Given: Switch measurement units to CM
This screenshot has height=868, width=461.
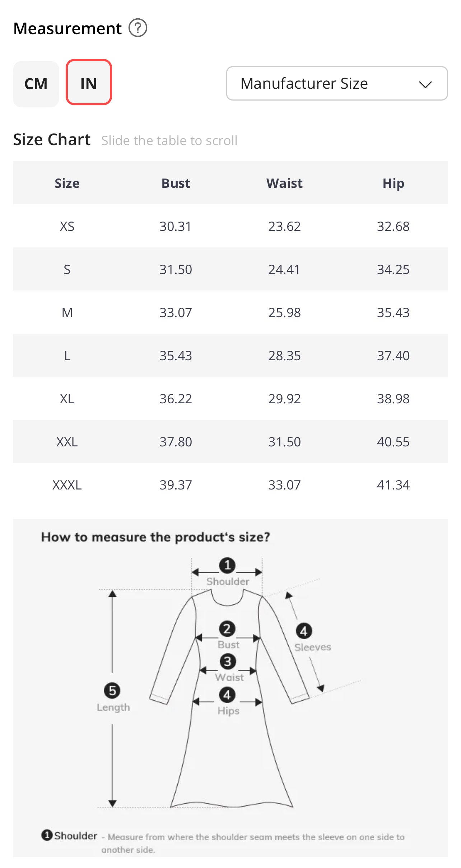Looking at the screenshot, I should [36, 84].
